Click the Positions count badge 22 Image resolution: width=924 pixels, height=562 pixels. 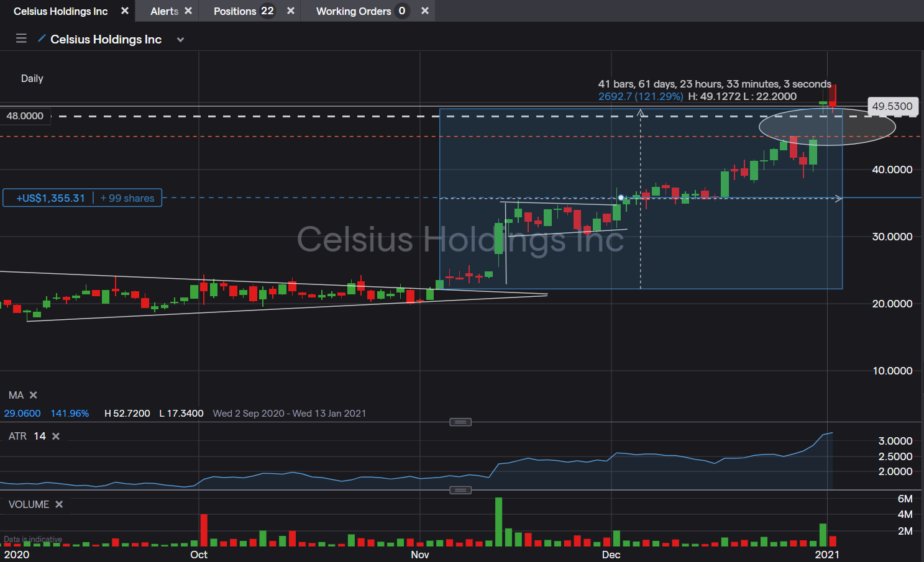click(268, 11)
